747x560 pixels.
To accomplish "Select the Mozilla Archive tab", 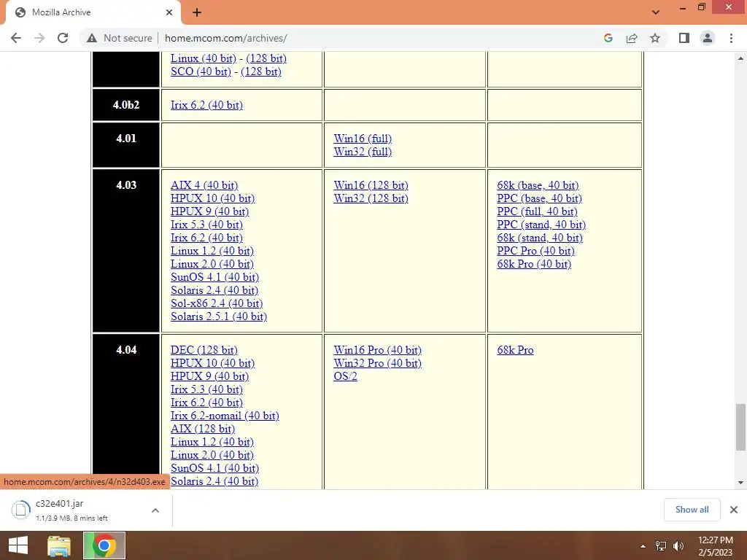I will coord(93,12).
